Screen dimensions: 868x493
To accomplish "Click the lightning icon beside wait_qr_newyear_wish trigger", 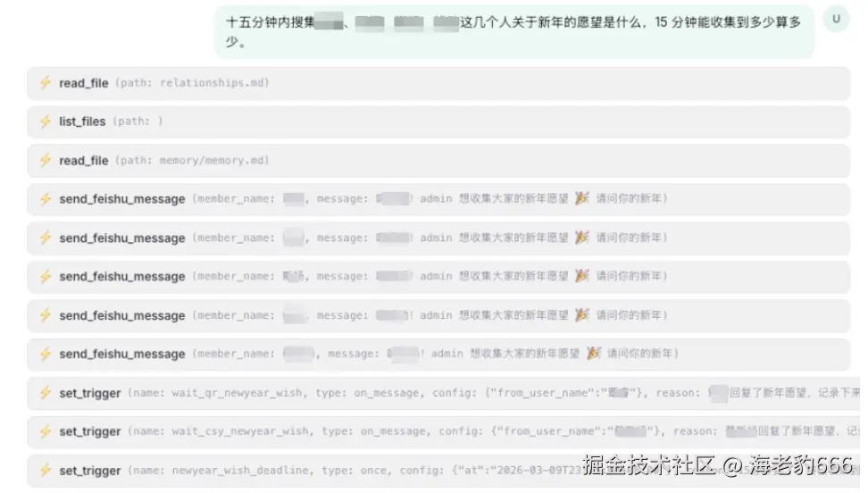I will (46, 393).
